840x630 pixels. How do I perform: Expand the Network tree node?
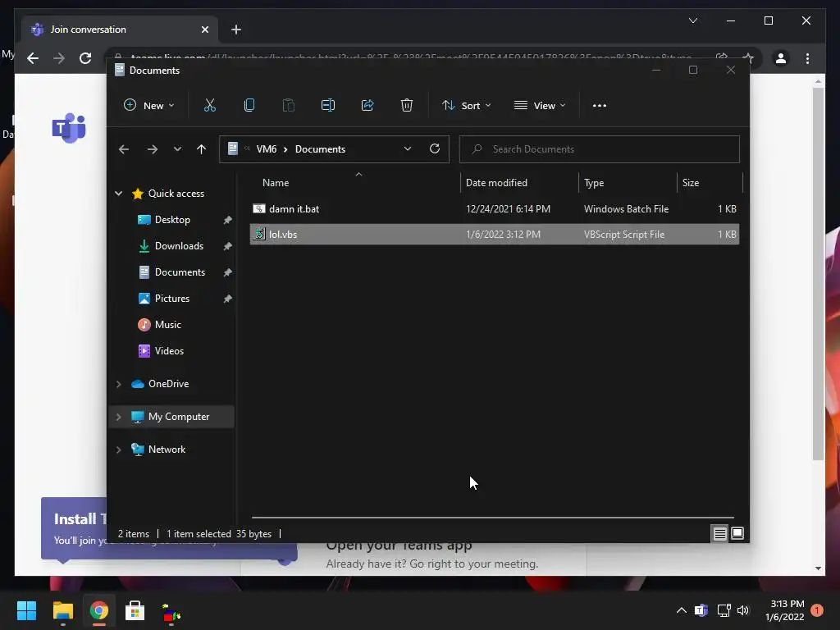point(119,450)
